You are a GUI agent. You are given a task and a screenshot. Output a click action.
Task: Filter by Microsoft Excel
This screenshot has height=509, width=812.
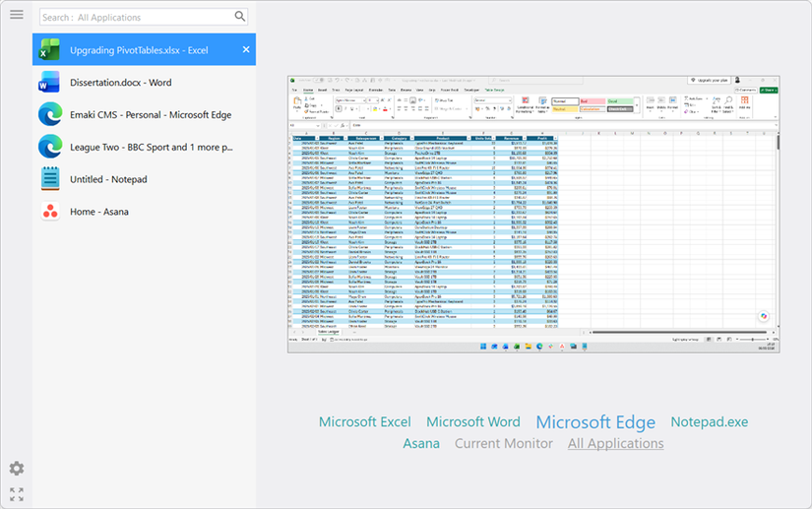[364, 422]
